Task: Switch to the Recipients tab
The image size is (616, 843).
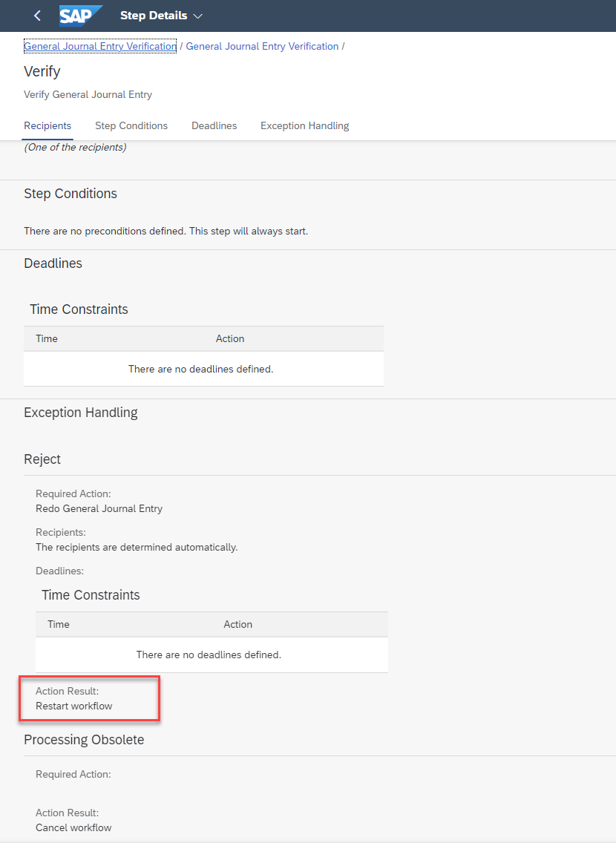Action: tap(47, 126)
